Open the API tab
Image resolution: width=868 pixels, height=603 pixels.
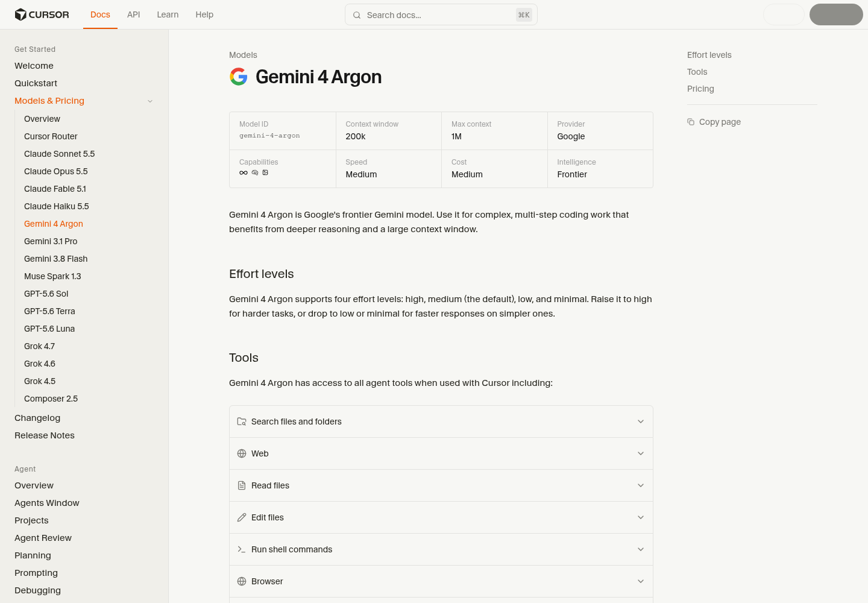[x=134, y=14]
